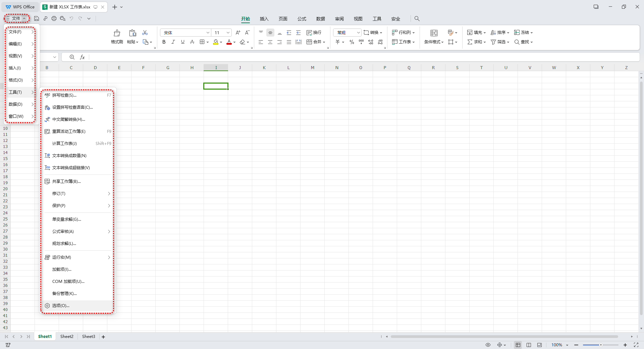Image resolution: width=644 pixels, height=349 pixels.
Task: Click the Cut scissors icon
Action: click(145, 33)
